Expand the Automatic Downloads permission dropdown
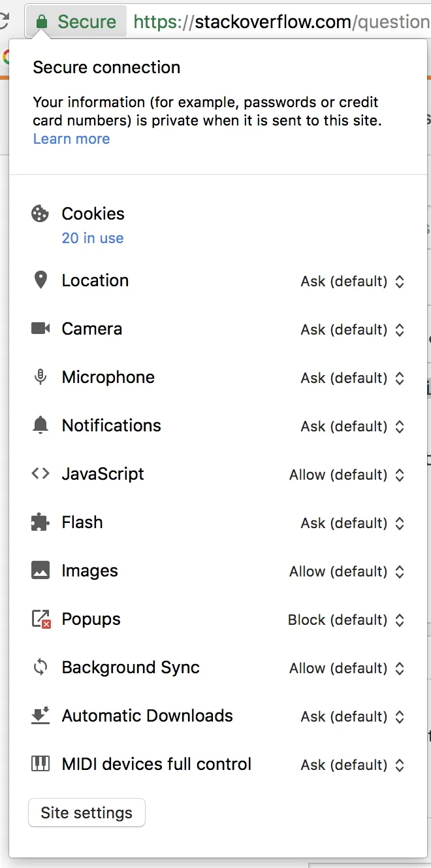 click(353, 717)
